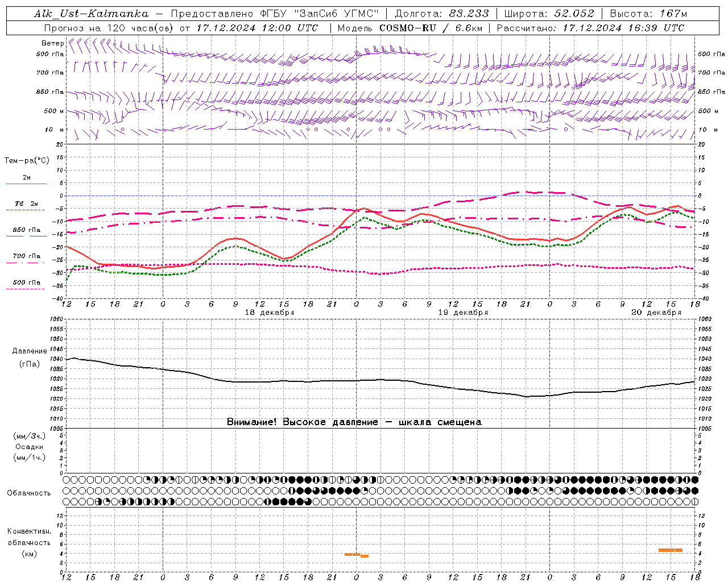
Task: Click the Давление panel label
Action: click(28, 351)
